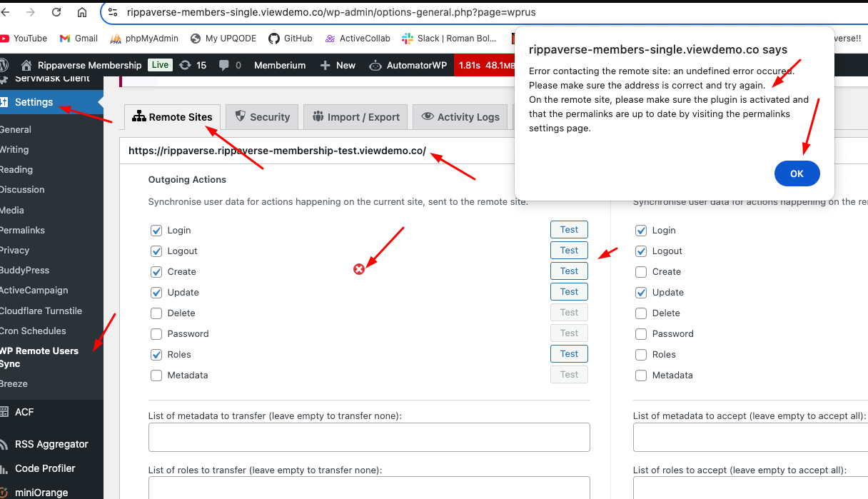
Task: Click the Code Profiler timing indicator
Action: click(x=485, y=65)
